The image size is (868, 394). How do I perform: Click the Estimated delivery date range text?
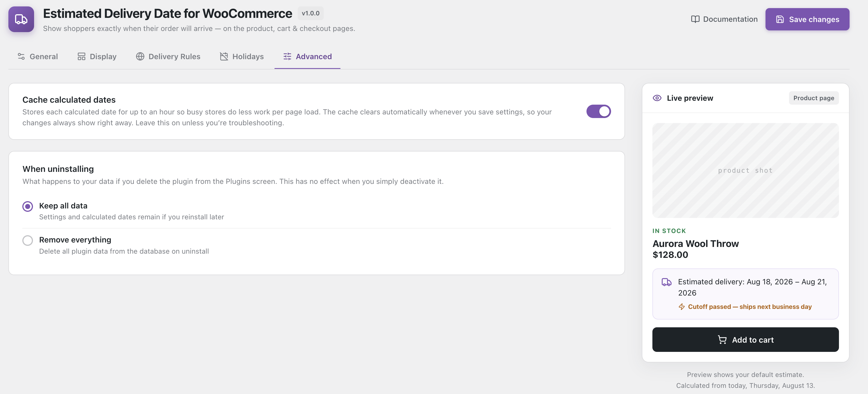point(752,287)
